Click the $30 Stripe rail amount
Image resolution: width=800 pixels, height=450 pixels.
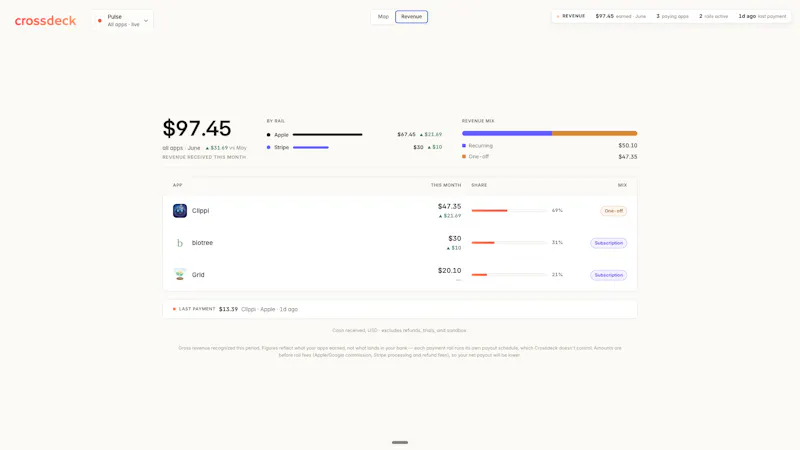(x=418, y=147)
